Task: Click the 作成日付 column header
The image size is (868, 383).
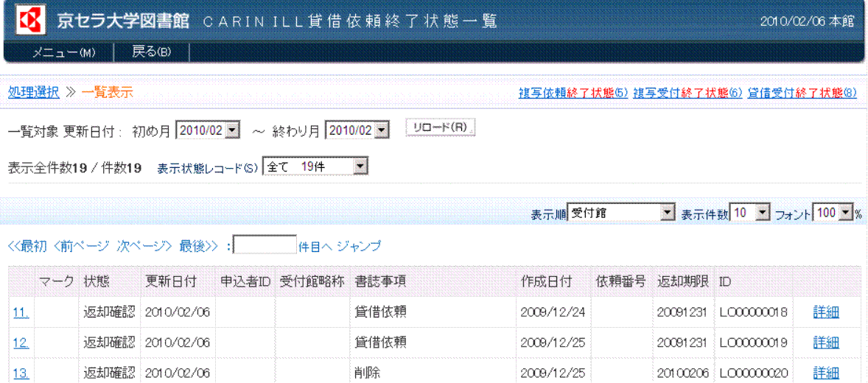Action: [x=547, y=281]
